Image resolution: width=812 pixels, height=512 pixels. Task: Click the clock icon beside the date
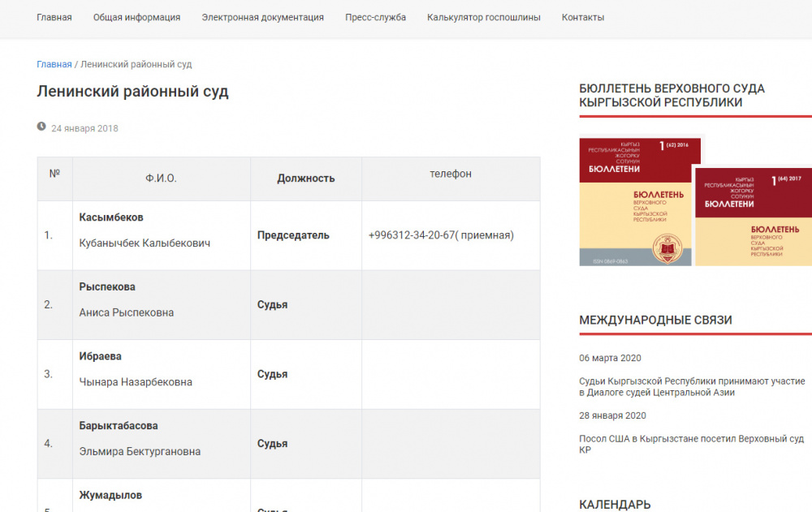(41, 127)
